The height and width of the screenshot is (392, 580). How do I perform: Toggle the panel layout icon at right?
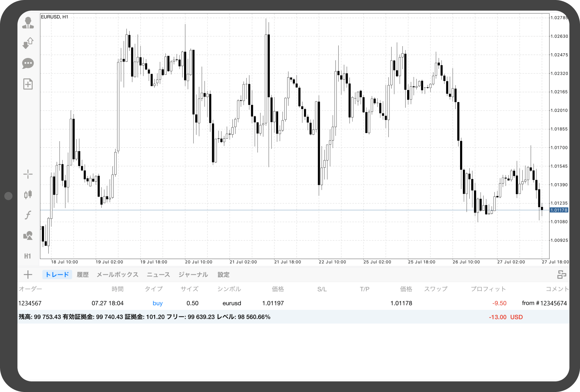(x=561, y=275)
